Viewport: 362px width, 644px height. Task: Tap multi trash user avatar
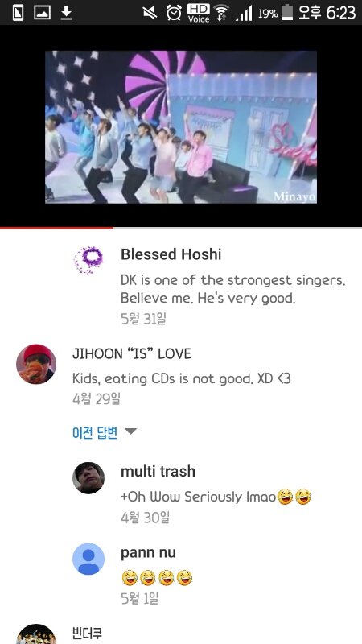click(x=88, y=477)
